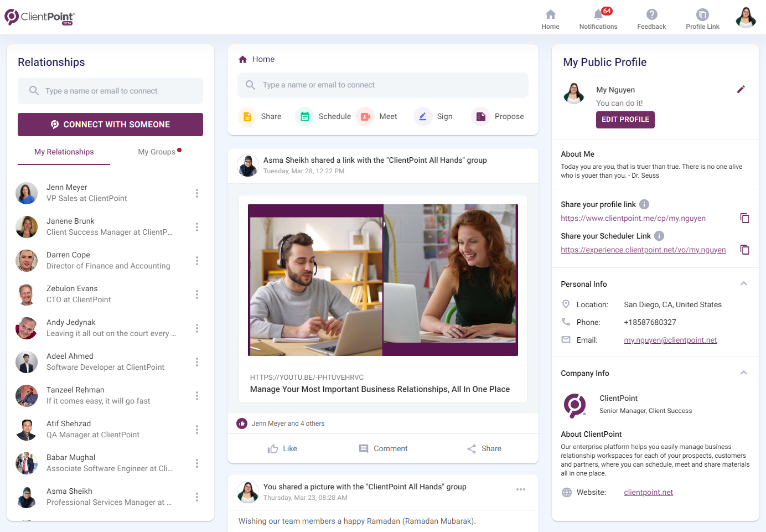Click the pencil edit icon beside My Nguyen
766x532 pixels.
tap(741, 89)
